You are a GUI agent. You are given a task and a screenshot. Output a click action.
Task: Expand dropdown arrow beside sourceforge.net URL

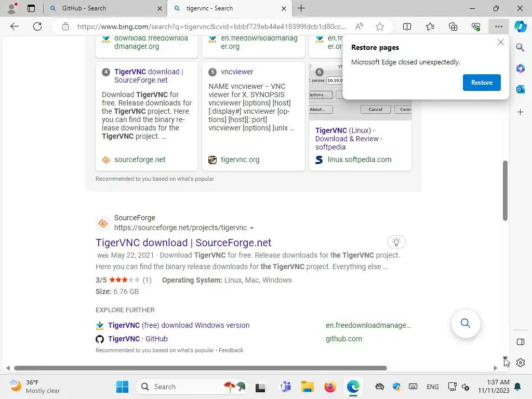click(x=251, y=228)
